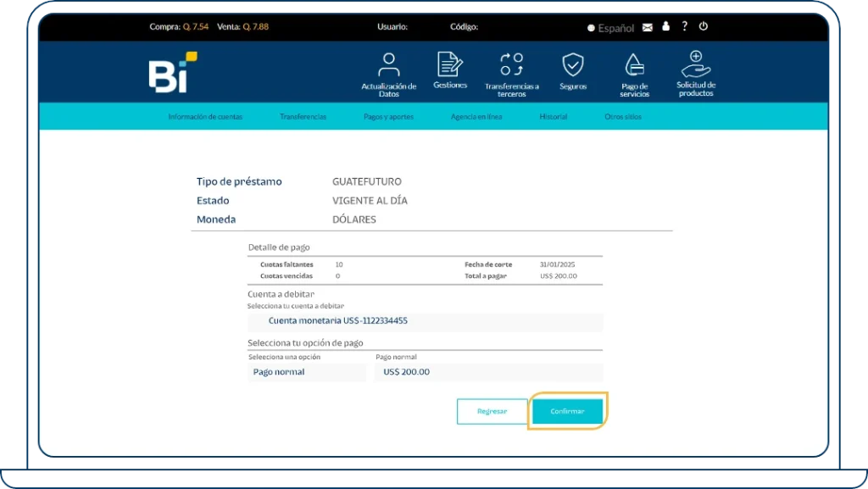The image size is (868, 489).
Task: Click the Regresar button
Action: click(x=492, y=411)
